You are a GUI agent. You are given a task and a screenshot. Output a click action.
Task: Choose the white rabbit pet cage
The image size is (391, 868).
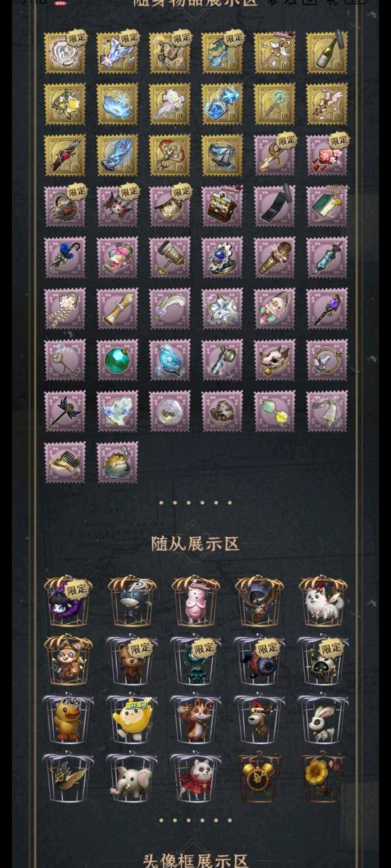pos(323,718)
